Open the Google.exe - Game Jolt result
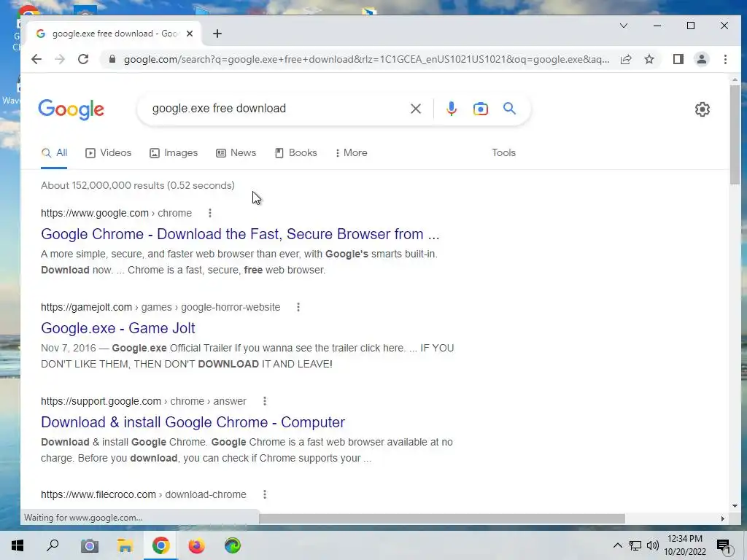Screen dimensions: 747x560 (118, 328)
